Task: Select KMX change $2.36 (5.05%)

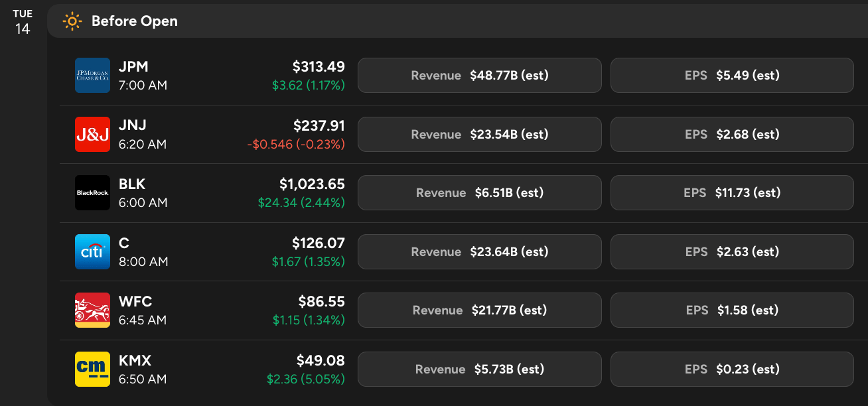Action: [x=306, y=379]
